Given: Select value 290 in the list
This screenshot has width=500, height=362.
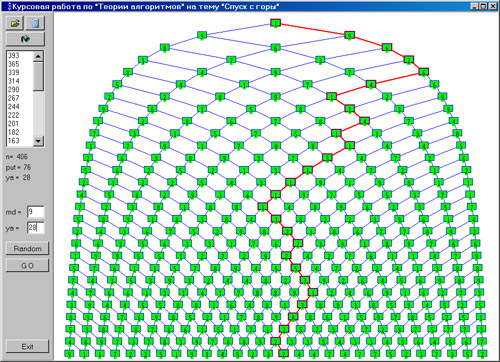Looking at the screenshot, I should [14, 89].
